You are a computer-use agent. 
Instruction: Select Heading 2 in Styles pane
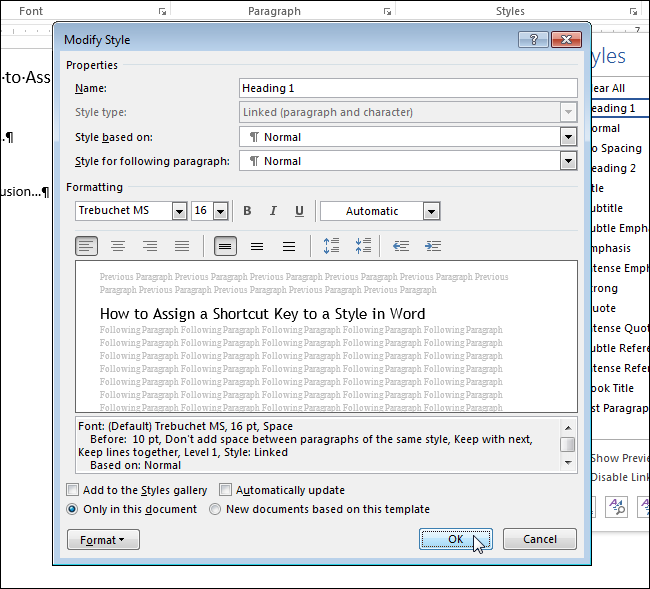point(620,168)
